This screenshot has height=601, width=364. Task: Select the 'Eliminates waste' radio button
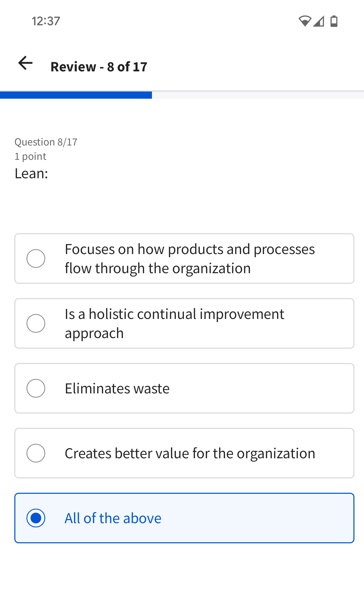tap(36, 388)
